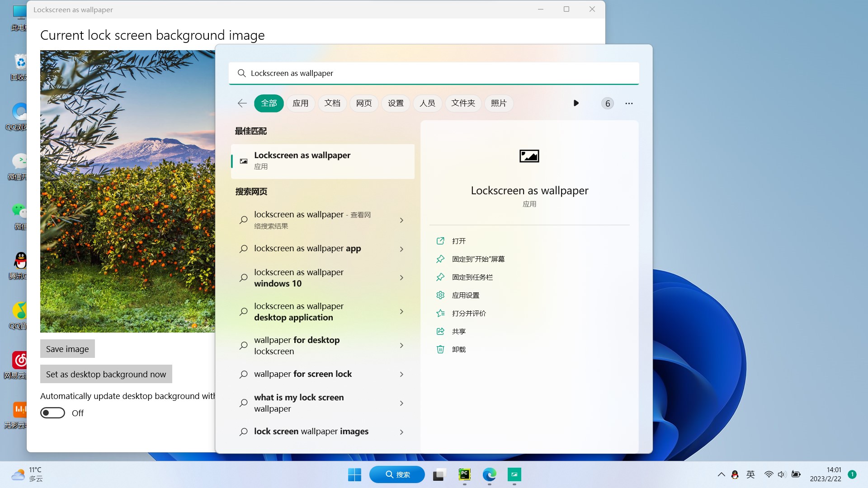
Task: Select the 设置 filter tab
Action: point(396,103)
